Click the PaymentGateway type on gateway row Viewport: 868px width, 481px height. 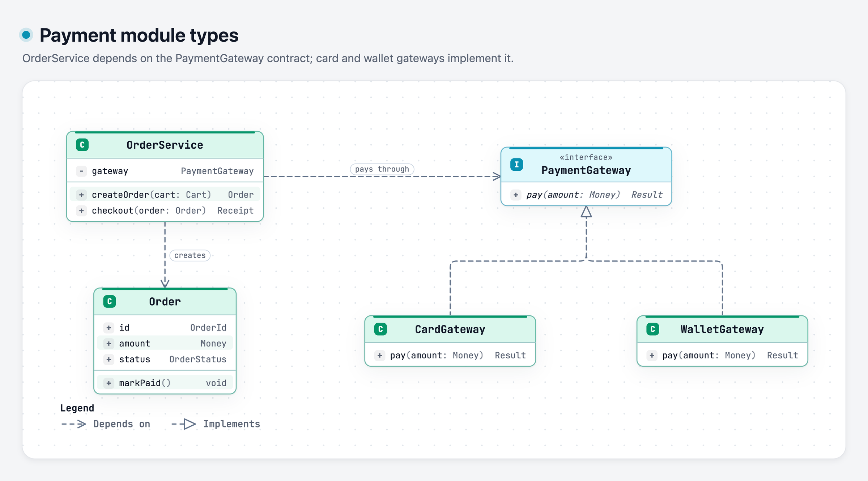coord(217,171)
